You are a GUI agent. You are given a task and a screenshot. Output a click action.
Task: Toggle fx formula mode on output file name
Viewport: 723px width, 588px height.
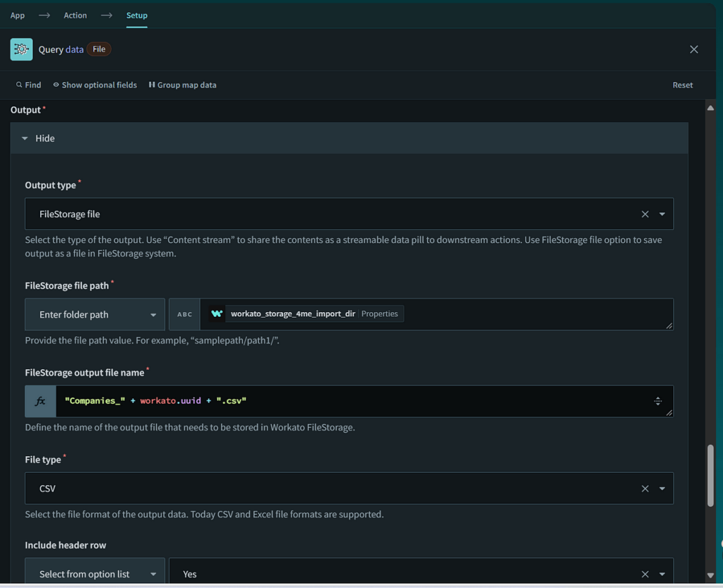point(40,400)
